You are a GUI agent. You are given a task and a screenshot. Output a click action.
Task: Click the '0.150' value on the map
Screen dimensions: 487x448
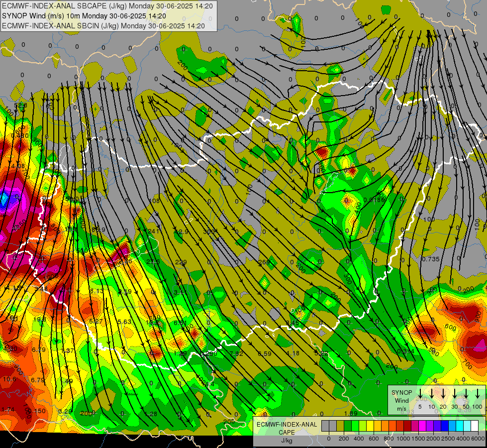[x=37, y=411]
